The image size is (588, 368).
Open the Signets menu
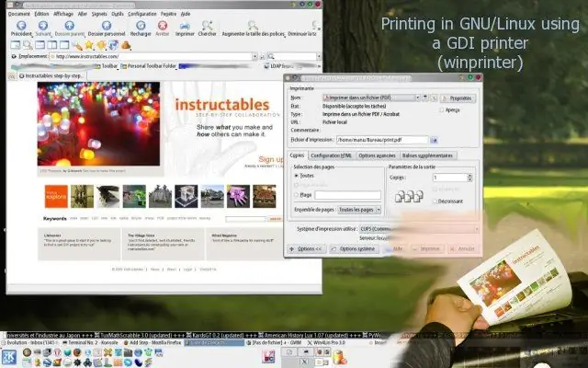(99, 14)
